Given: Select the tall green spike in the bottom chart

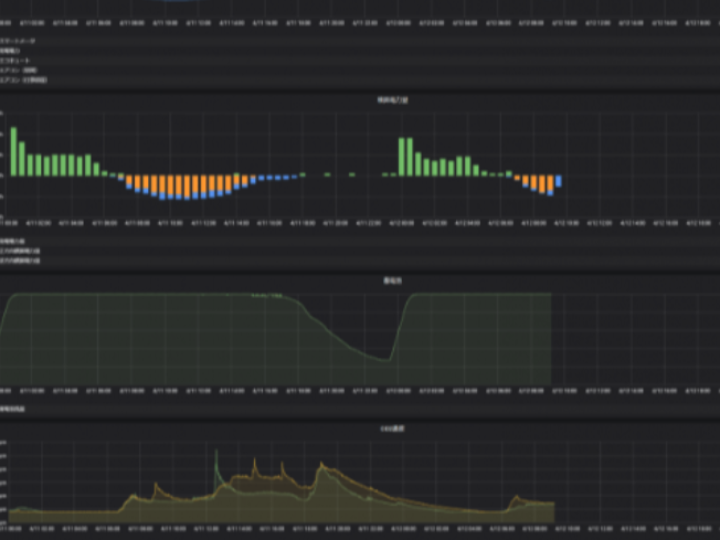Looking at the screenshot, I should [x=217, y=463].
